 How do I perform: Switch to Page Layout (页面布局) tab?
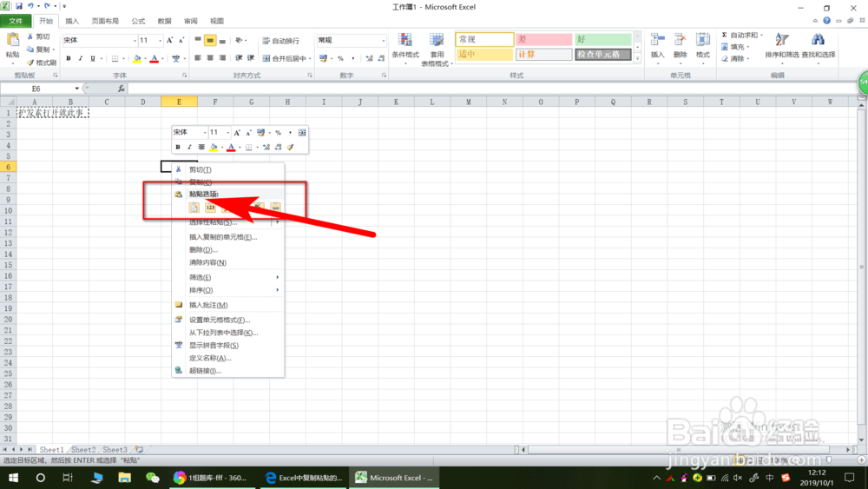(105, 21)
